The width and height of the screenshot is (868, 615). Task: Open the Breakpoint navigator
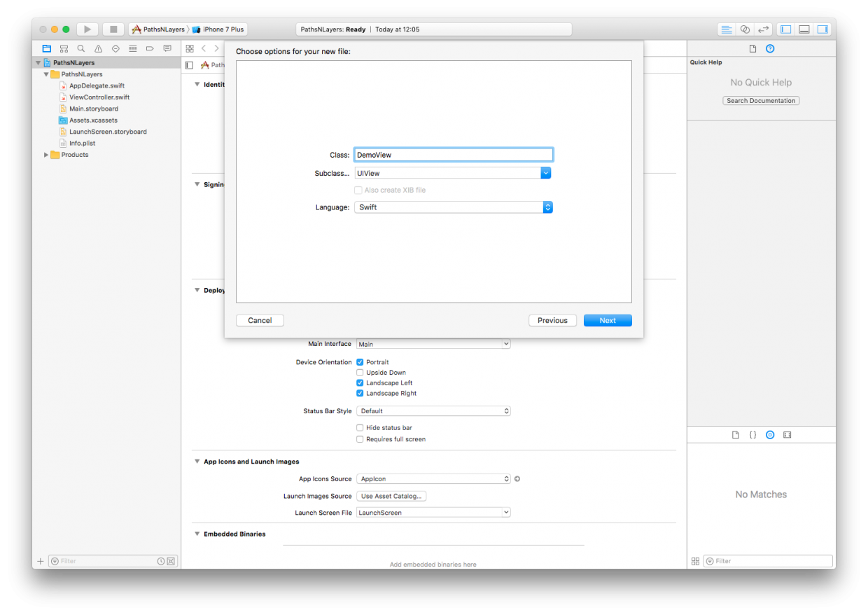point(149,48)
